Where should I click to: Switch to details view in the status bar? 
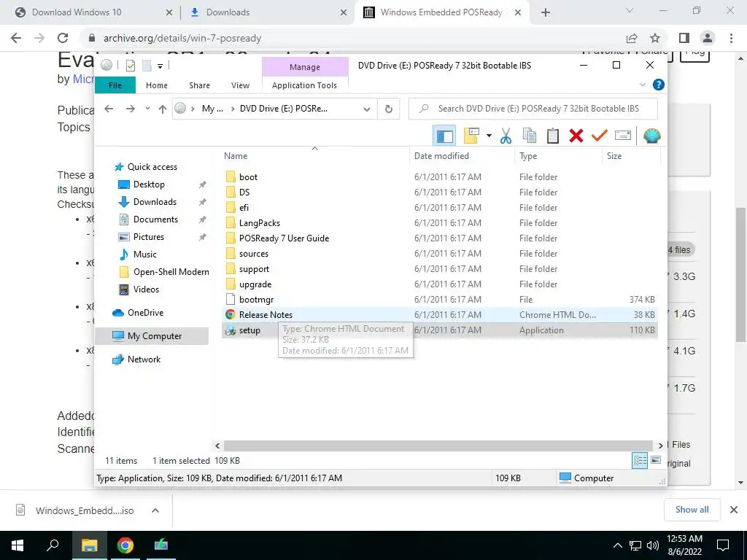tap(640, 461)
